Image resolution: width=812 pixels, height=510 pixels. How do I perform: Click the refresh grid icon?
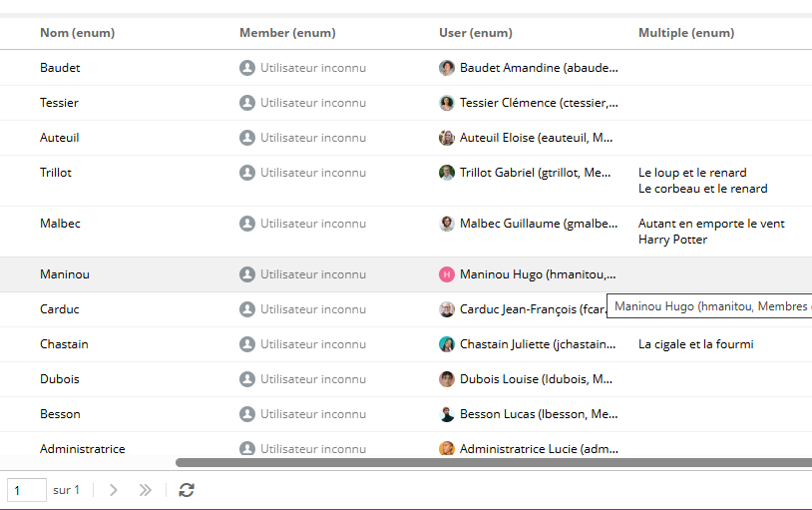[187, 490]
